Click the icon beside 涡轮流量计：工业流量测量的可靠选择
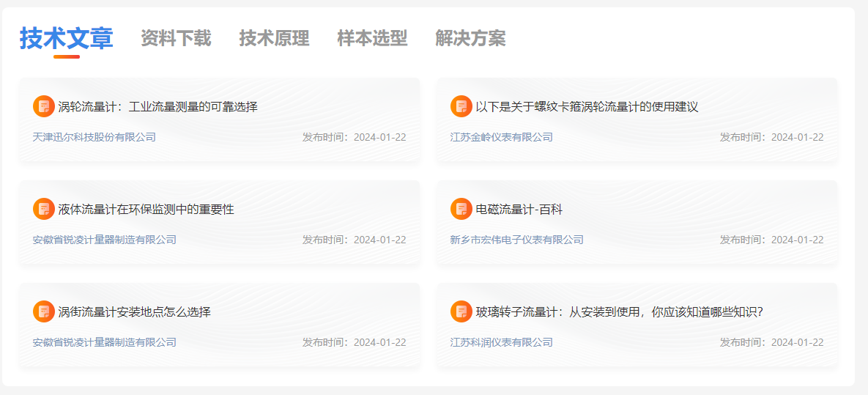The image size is (868, 395). (44, 106)
